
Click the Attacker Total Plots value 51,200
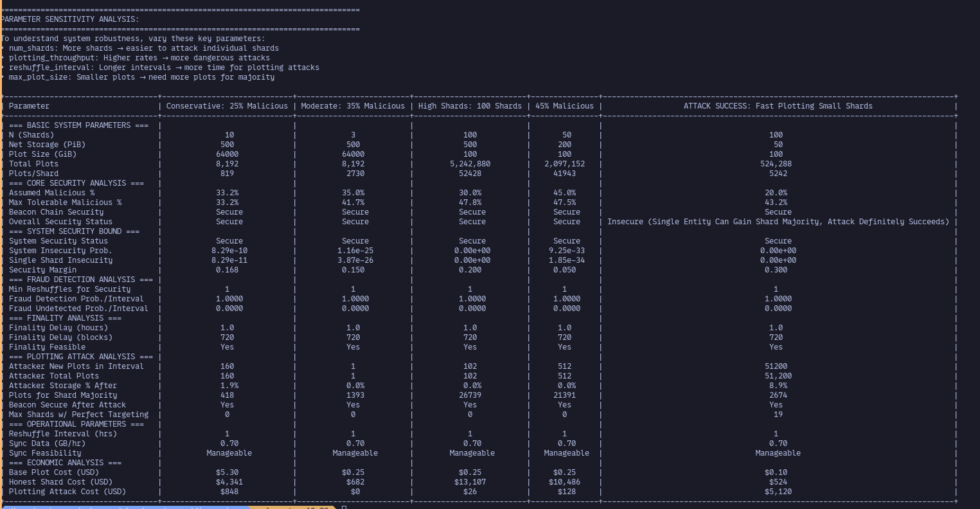coord(778,376)
